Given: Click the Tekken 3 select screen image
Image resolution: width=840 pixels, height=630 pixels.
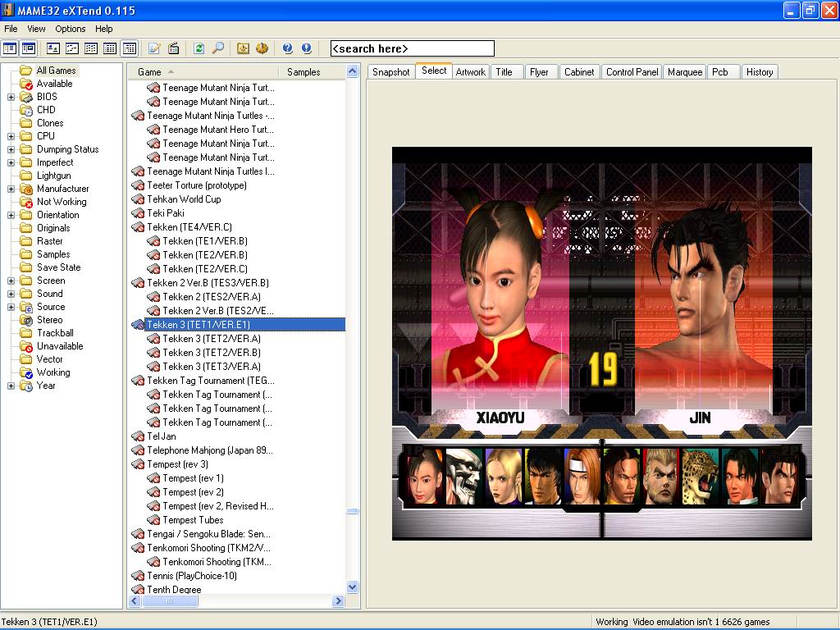Looking at the screenshot, I should (602, 344).
